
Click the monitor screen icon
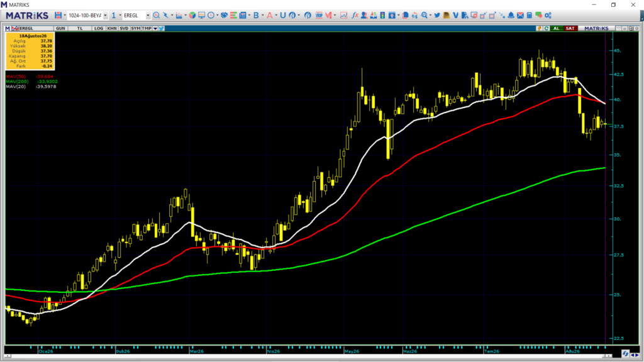click(202, 15)
